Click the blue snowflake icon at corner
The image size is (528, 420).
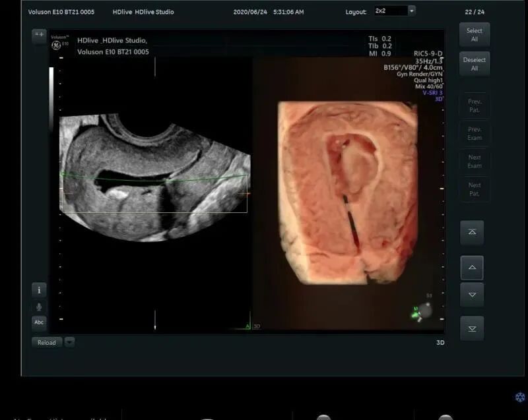[x=520, y=397]
